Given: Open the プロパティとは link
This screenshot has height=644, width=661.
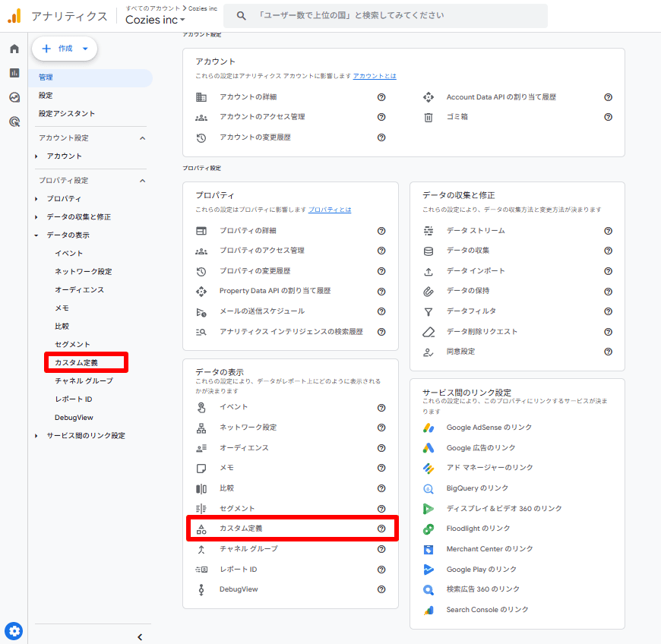Looking at the screenshot, I should pos(330,210).
